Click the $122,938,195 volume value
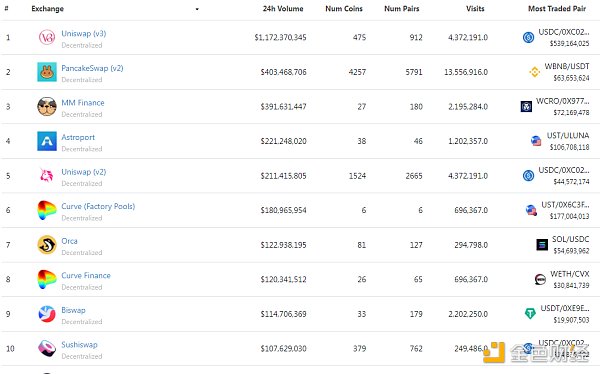The height and width of the screenshot is (374, 600). click(284, 245)
